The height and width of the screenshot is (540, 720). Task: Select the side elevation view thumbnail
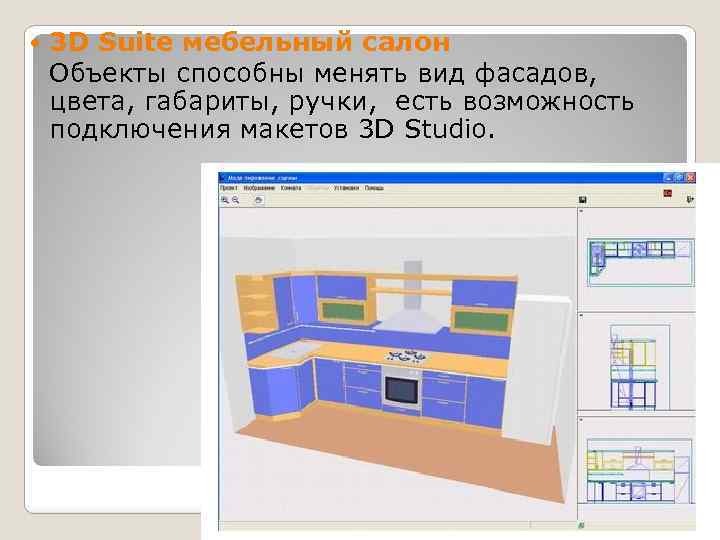click(x=640, y=367)
